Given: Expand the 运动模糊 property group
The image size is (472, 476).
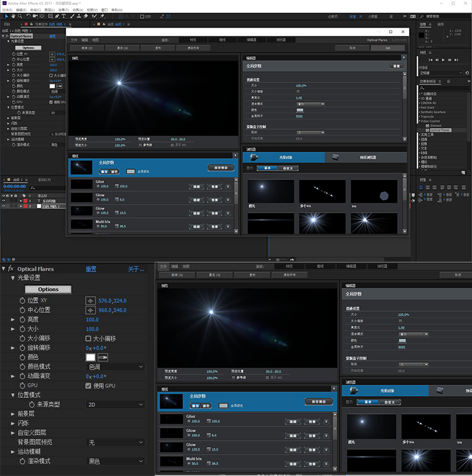Looking at the screenshot, I should point(13,451).
